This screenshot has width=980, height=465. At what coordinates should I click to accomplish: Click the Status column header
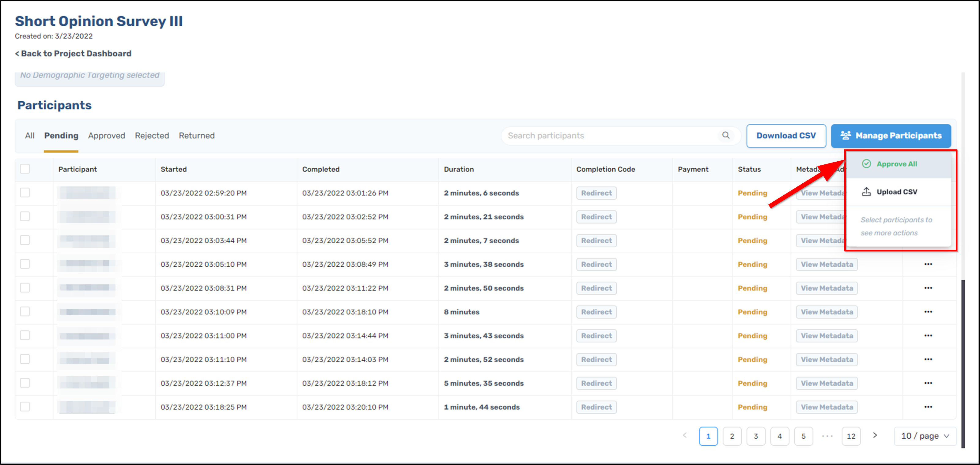(x=749, y=169)
